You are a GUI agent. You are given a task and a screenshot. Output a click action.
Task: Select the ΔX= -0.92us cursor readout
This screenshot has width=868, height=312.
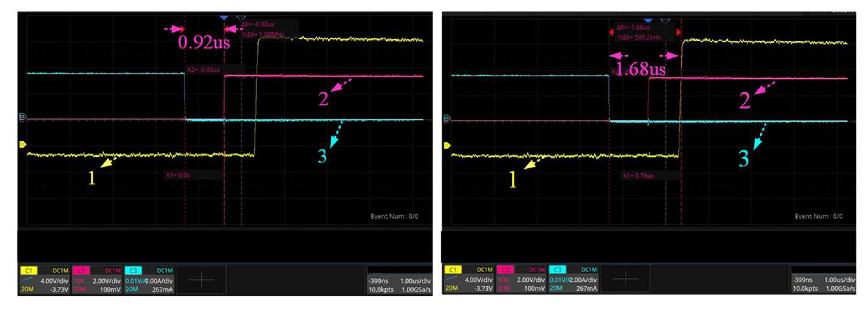(258, 24)
